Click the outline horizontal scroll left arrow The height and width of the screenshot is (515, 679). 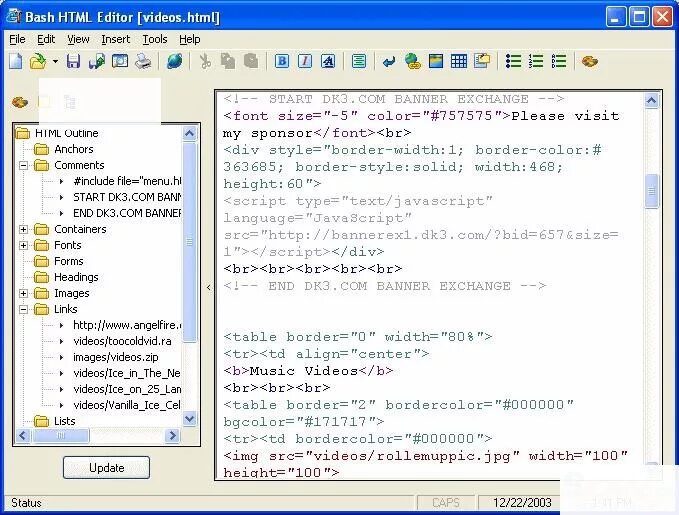pyautogui.click(x=23, y=435)
